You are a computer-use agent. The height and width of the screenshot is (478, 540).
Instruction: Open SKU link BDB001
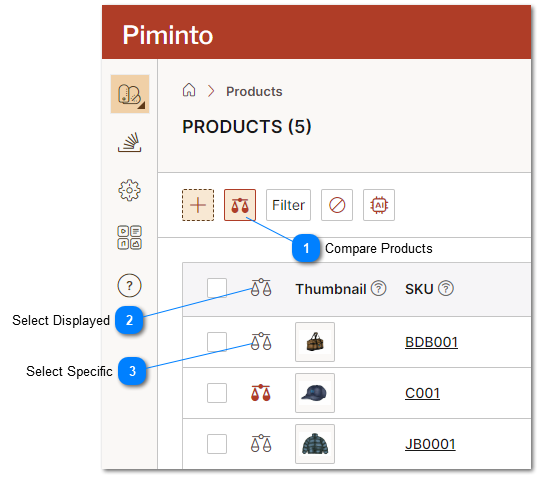point(431,342)
